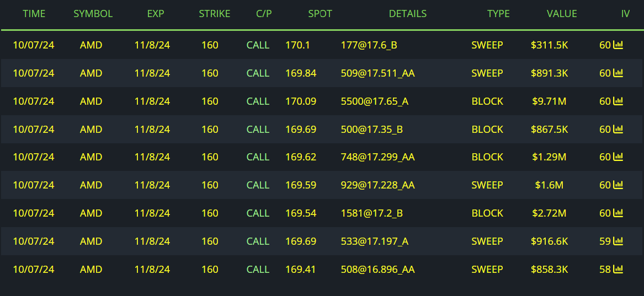This screenshot has height=296, width=644.
Task: Open IV chart icon for 509@17.511_AA row
Action: (x=618, y=73)
